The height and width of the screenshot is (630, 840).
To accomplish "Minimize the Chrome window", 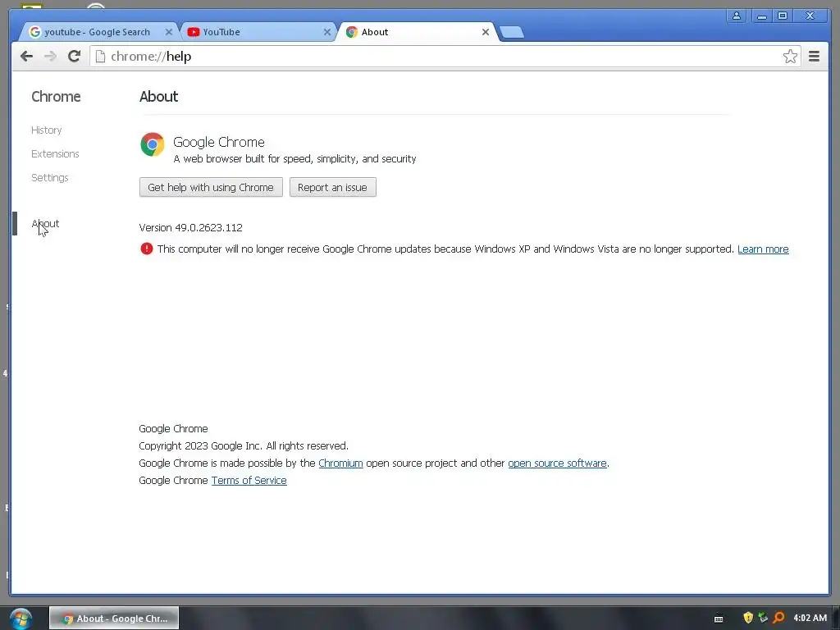I will (x=761, y=16).
